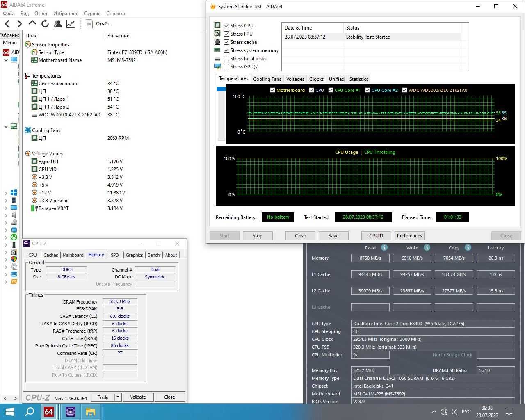Click the info icon next to Read
Image resolution: width=525 pixels, height=420 pixels.
click(384, 247)
